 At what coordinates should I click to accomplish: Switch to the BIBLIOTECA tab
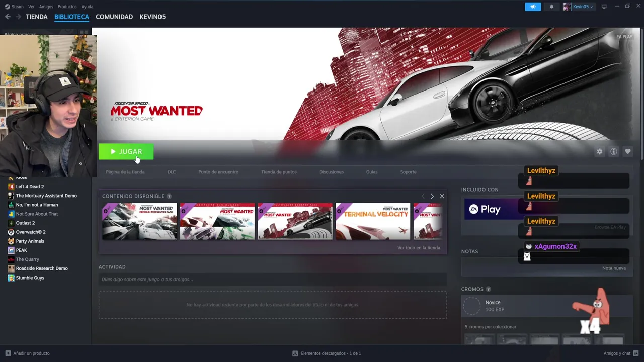(71, 17)
